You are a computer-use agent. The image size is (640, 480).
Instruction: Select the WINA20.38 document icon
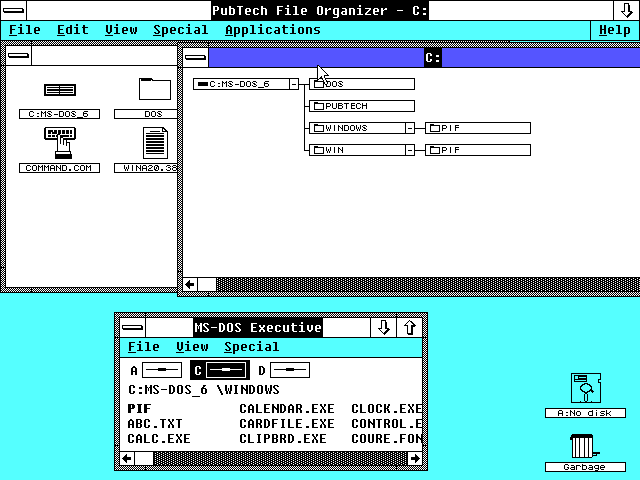point(155,143)
